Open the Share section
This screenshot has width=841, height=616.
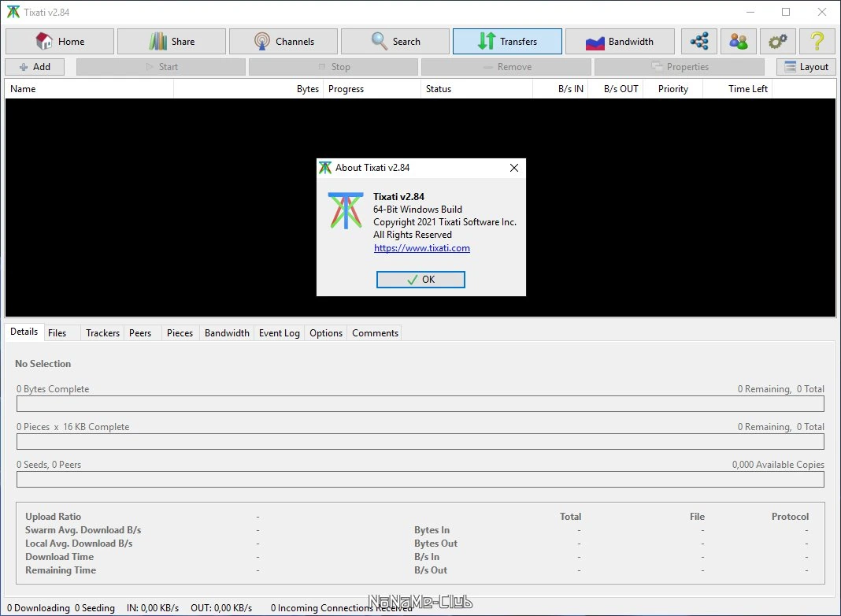[x=172, y=41]
